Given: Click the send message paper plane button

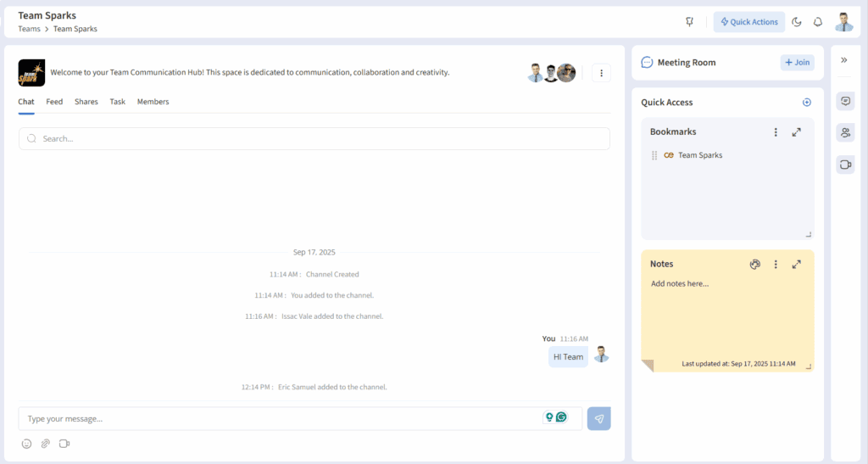Looking at the screenshot, I should 598,418.
